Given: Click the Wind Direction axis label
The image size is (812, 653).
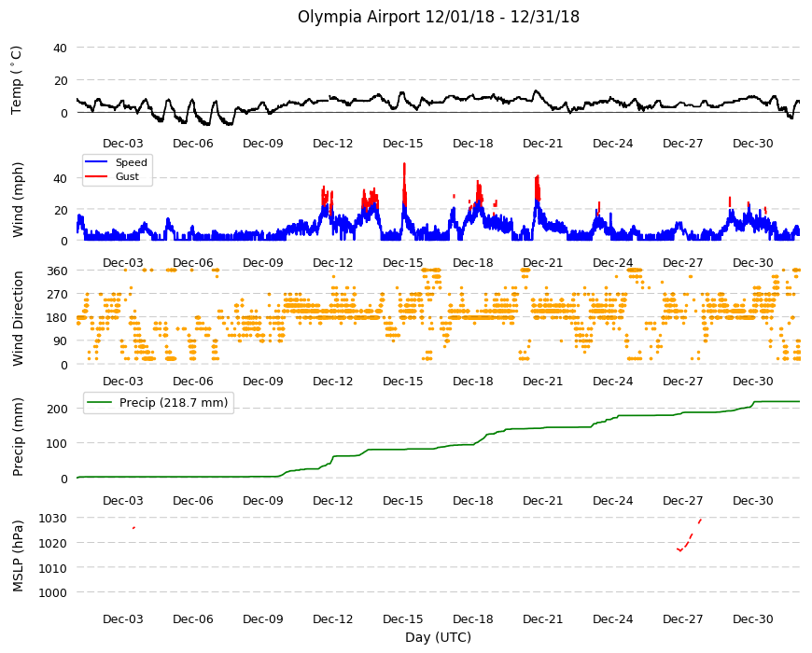Looking at the screenshot, I should (18, 319).
